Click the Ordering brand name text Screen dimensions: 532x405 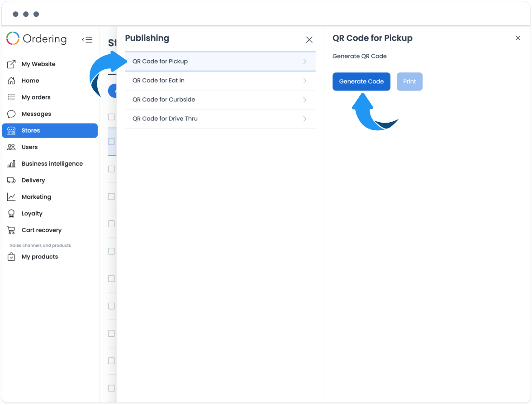tap(45, 39)
